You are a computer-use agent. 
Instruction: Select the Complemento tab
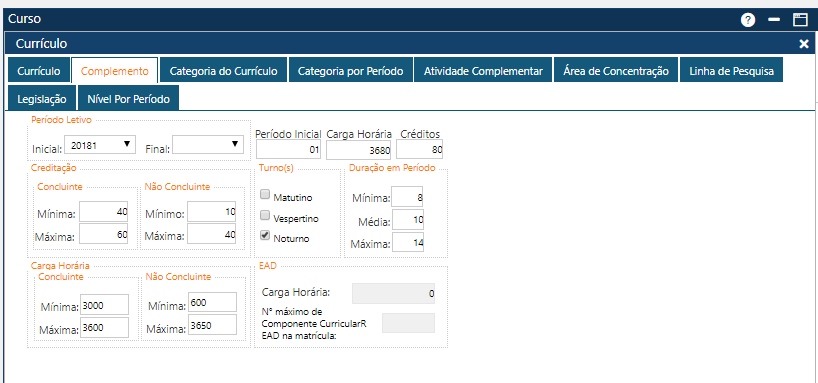[115, 71]
